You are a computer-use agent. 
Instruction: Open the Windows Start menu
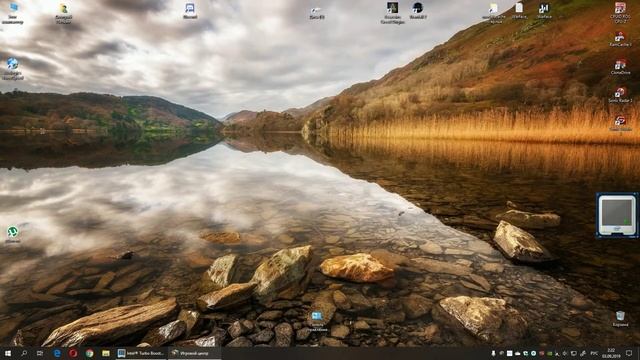[x=8, y=353]
